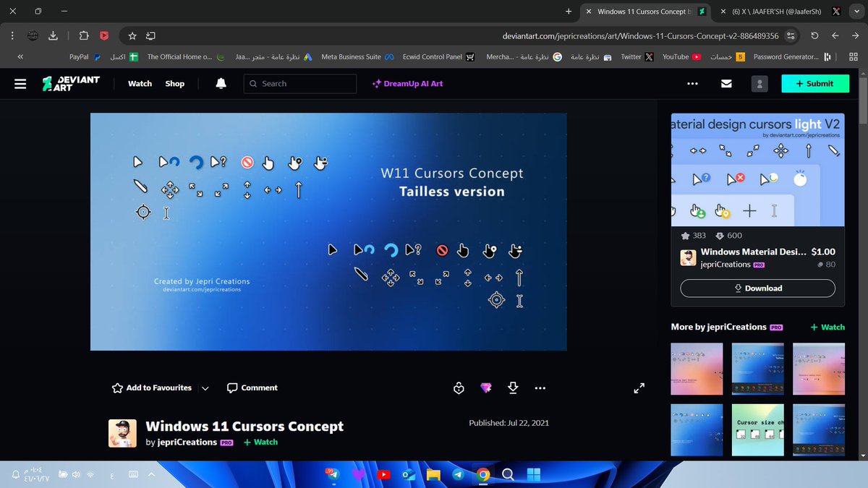Open a new browser tab
The width and height of the screenshot is (868, 488).
tap(569, 12)
